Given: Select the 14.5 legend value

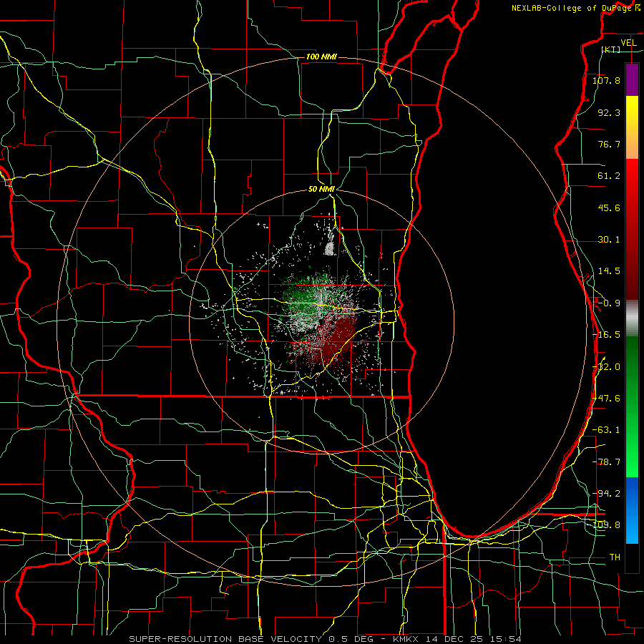Looking at the screenshot, I should tap(609, 271).
